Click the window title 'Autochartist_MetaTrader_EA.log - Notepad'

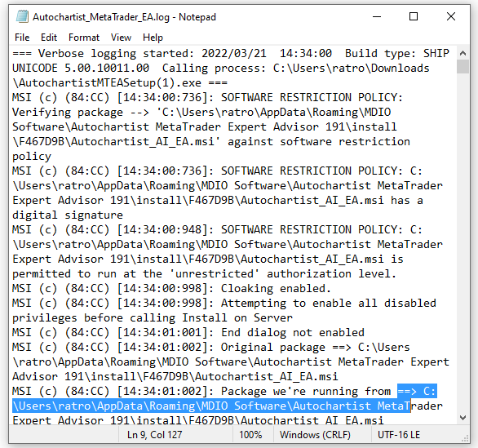[x=124, y=17]
